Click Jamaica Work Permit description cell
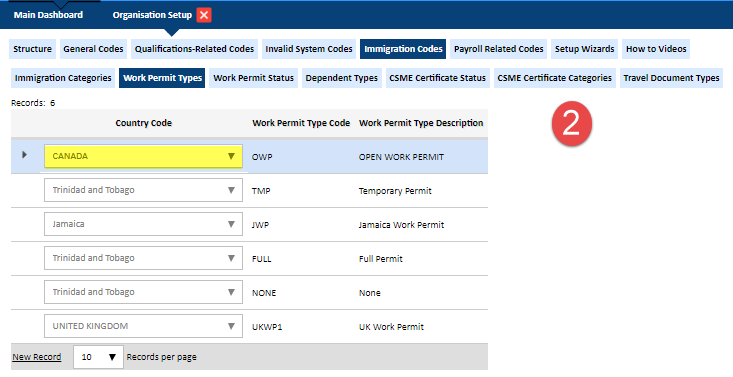 (x=401, y=225)
